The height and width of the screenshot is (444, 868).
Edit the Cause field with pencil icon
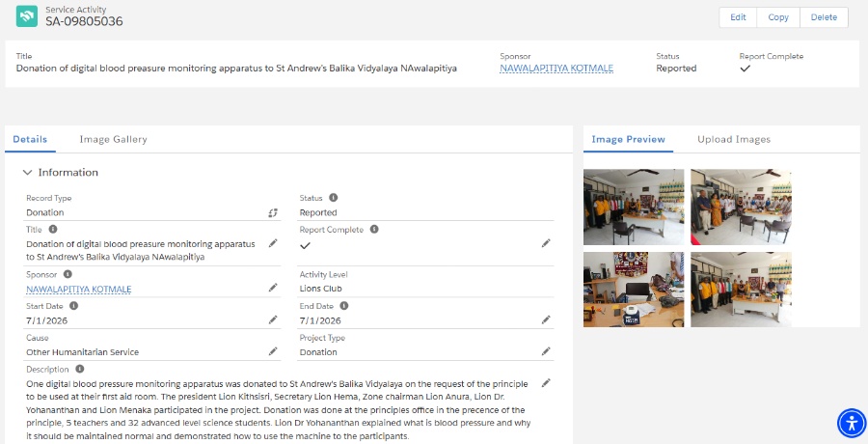point(273,351)
